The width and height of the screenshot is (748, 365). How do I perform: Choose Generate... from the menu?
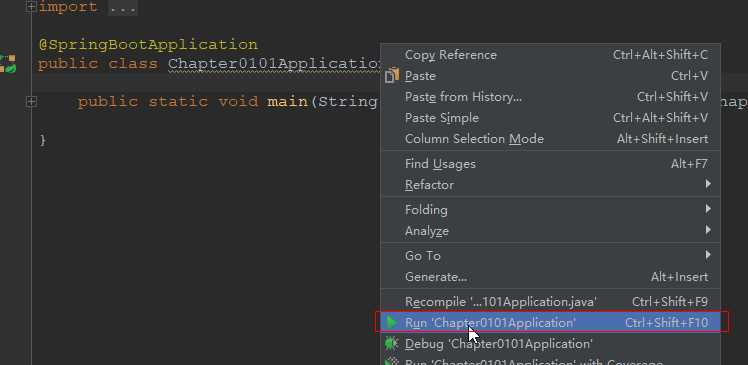coord(551,277)
